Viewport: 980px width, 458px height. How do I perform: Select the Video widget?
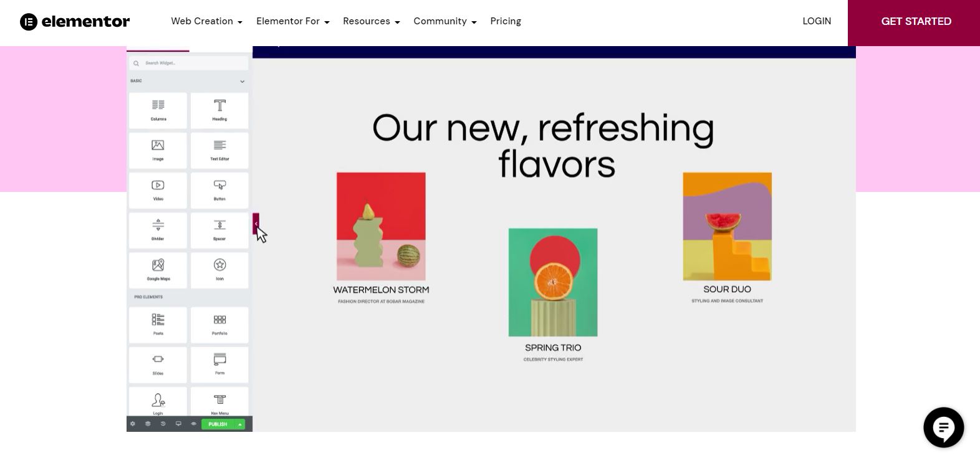click(x=158, y=190)
